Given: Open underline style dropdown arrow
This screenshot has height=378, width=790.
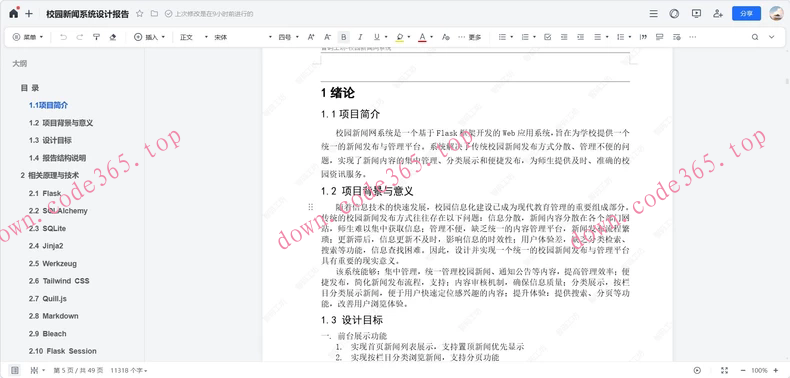Looking at the screenshot, I should (x=386, y=37).
